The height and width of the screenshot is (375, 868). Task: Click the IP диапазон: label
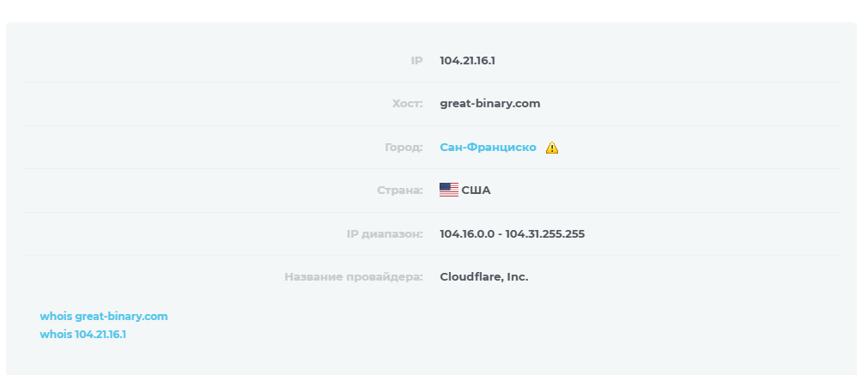pyautogui.click(x=385, y=234)
